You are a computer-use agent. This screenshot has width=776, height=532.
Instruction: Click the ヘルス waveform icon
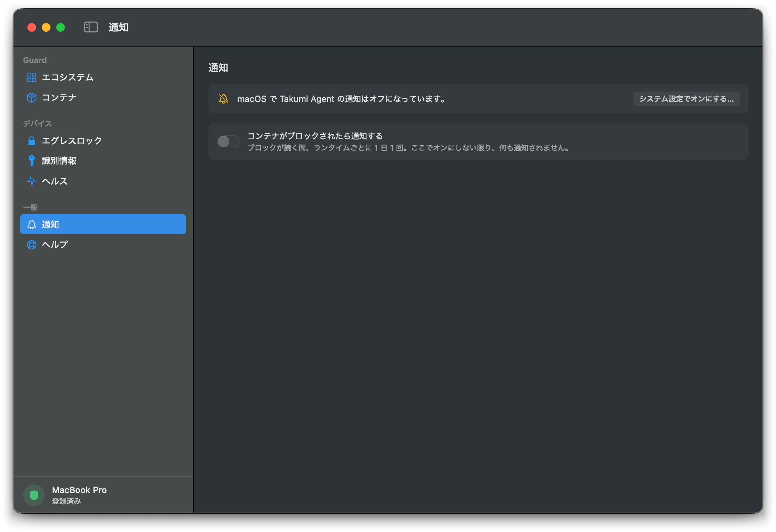coord(32,181)
